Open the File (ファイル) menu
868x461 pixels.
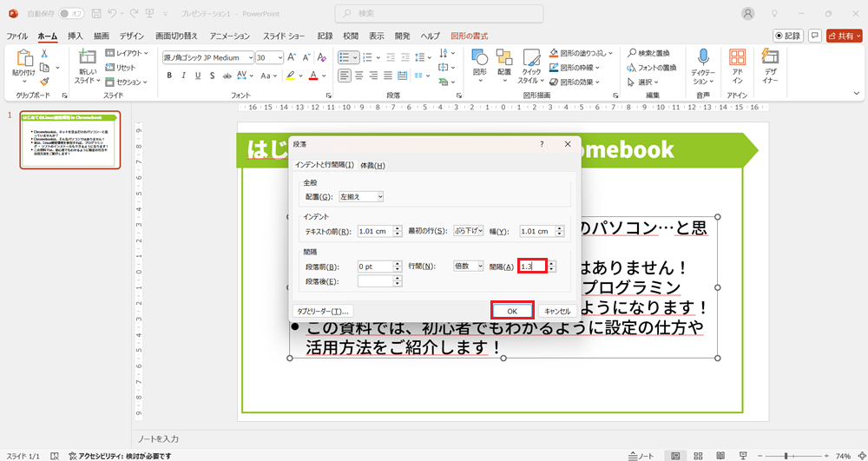coord(17,36)
